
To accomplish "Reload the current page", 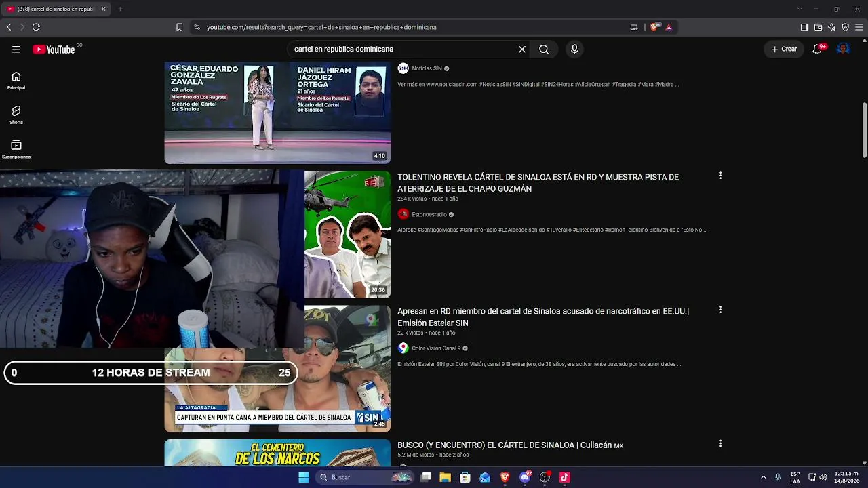I will (x=36, y=27).
